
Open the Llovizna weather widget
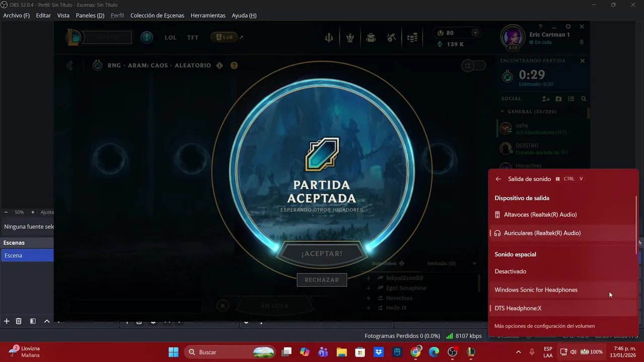click(x=24, y=352)
